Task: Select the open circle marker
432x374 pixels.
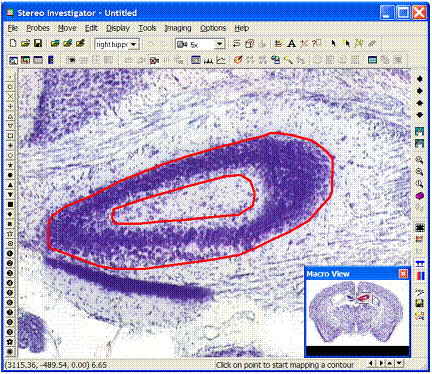Action: (10, 87)
